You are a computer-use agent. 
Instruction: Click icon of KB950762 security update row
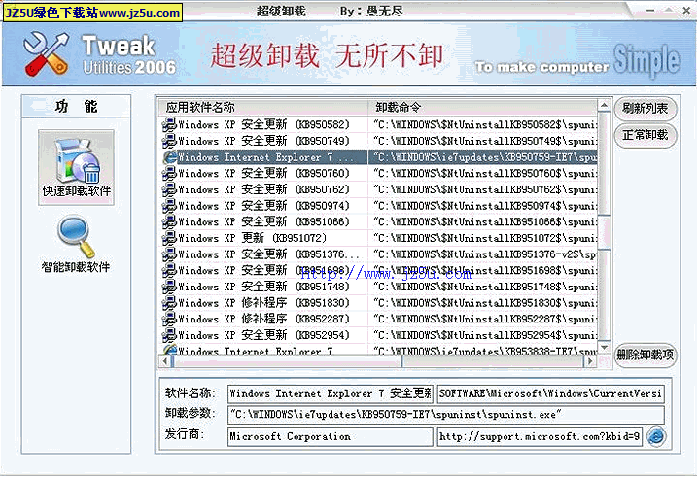click(169, 190)
